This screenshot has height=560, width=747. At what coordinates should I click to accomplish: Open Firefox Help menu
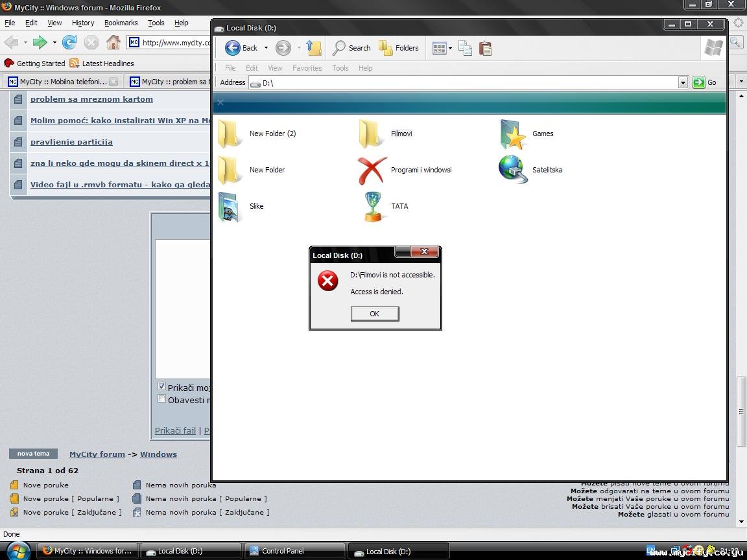tap(181, 23)
